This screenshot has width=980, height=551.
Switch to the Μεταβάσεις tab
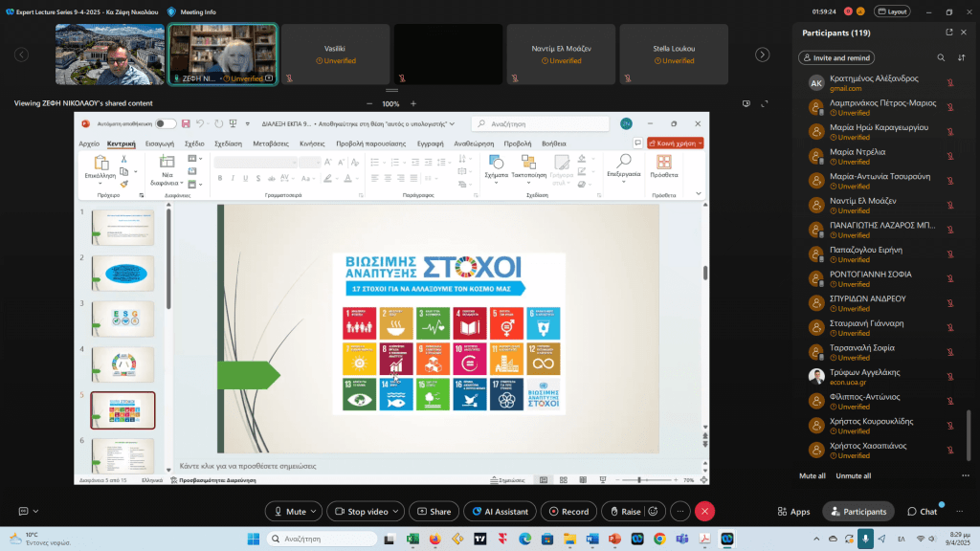pos(271,143)
